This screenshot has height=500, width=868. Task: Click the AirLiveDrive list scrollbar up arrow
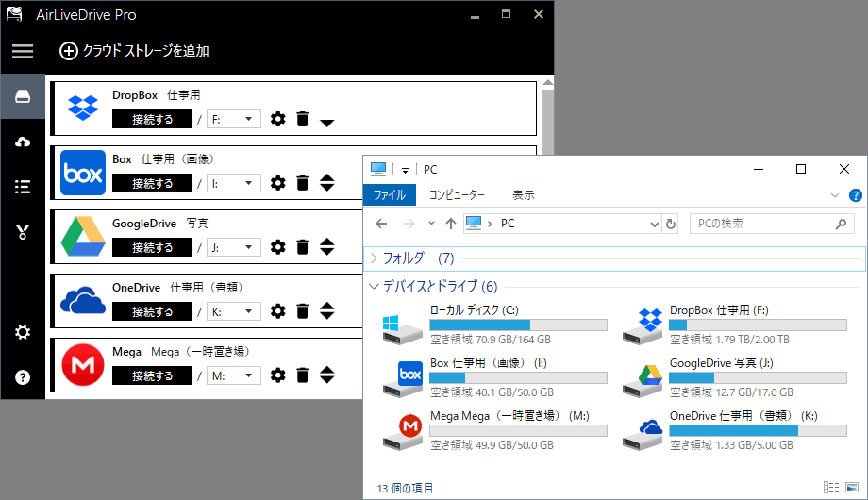548,82
